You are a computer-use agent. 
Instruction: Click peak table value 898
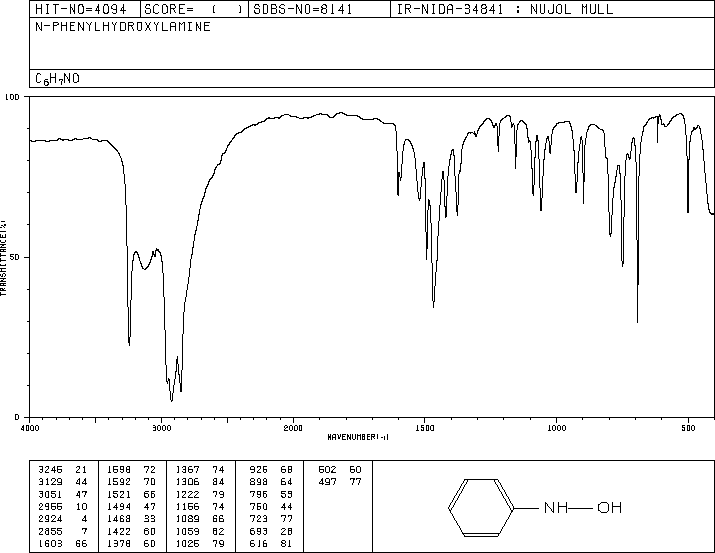pyautogui.click(x=259, y=482)
